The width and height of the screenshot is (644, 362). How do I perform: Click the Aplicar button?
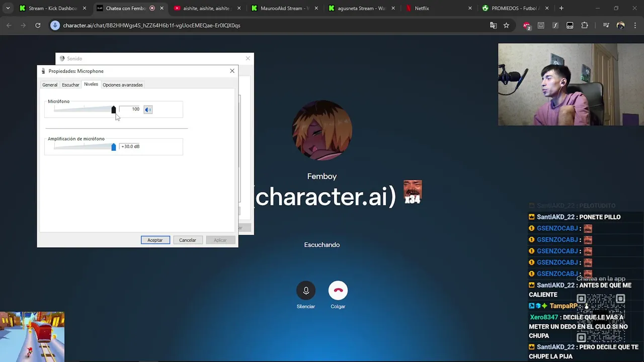(220, 240)
